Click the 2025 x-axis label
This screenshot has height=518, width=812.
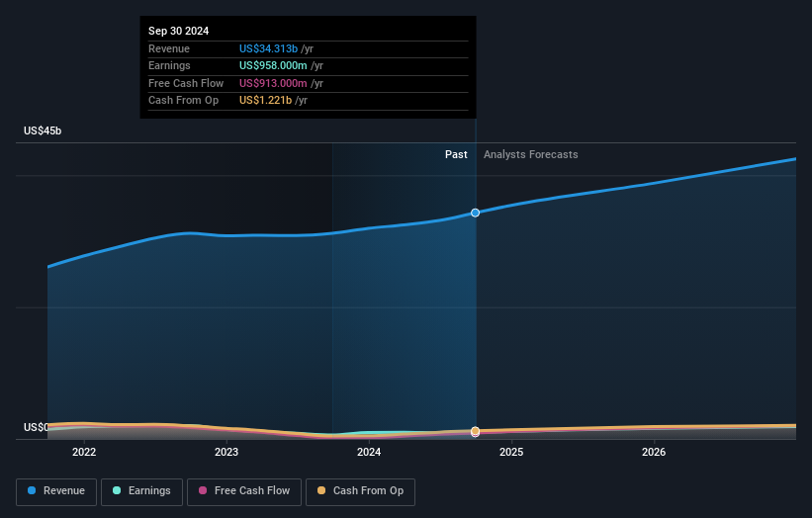pyautogui.click(x=511, y=452)
